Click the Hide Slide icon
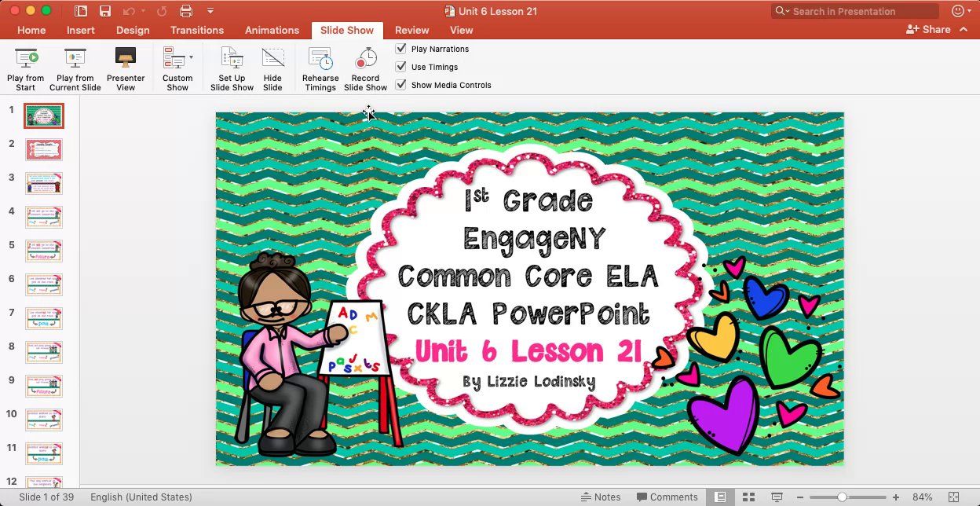This screenshot has width=980, height=506. click(x=272, y=59)
